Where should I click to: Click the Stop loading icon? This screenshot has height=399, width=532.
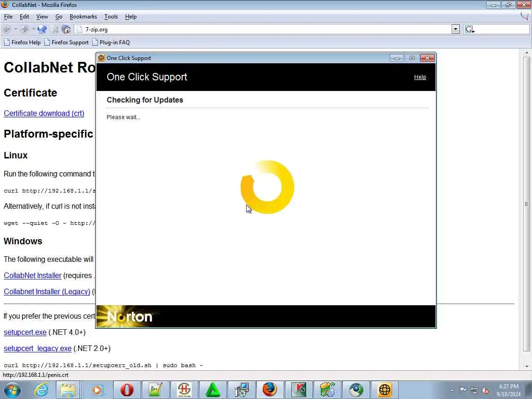[x=54, y=30]
